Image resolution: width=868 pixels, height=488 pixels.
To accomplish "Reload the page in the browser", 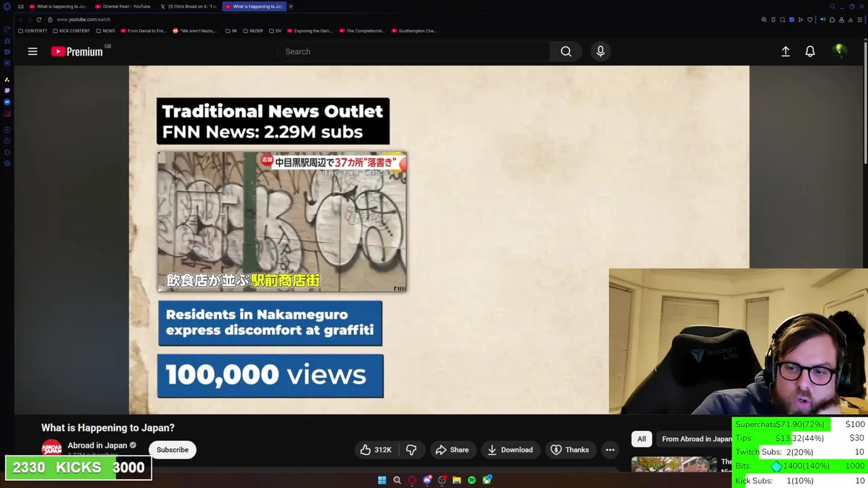I will click(39, 20).
